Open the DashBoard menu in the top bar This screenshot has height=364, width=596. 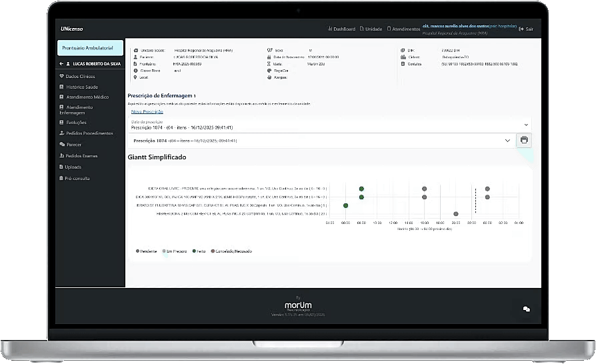click(341, 29)
